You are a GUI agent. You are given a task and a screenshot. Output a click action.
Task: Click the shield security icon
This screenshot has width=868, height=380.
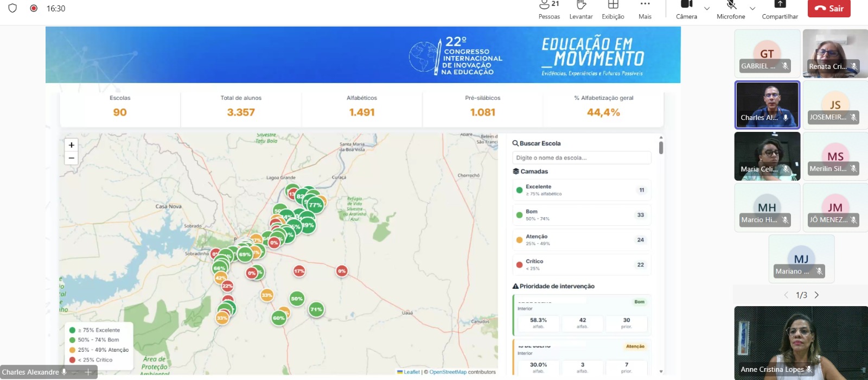coord(12,8)
